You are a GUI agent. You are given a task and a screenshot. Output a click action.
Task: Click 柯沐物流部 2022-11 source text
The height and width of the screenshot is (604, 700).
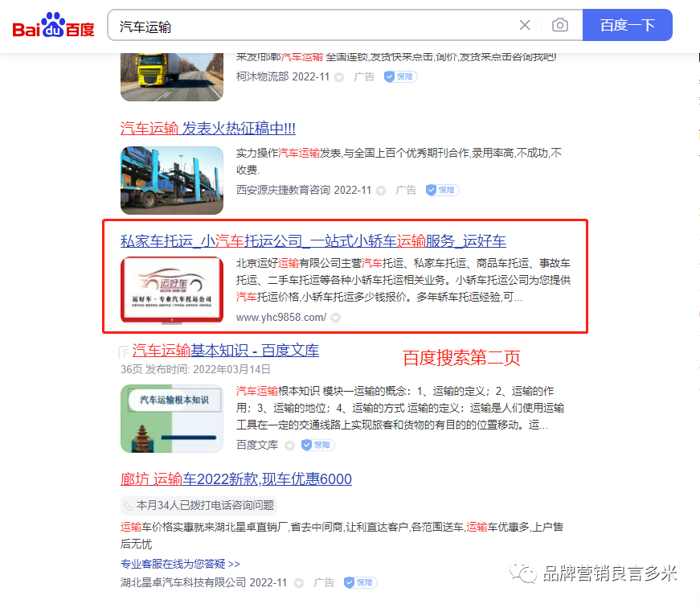(x=283, y=77)
